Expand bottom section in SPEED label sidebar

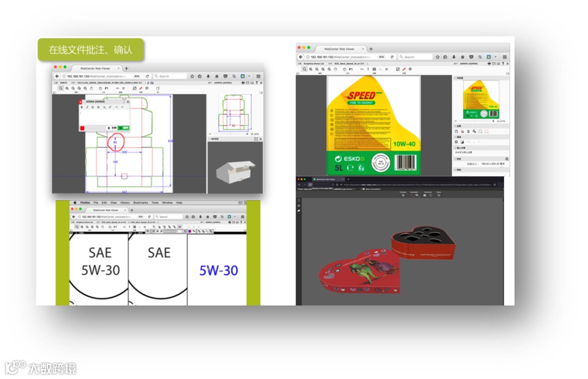(456, 169)
